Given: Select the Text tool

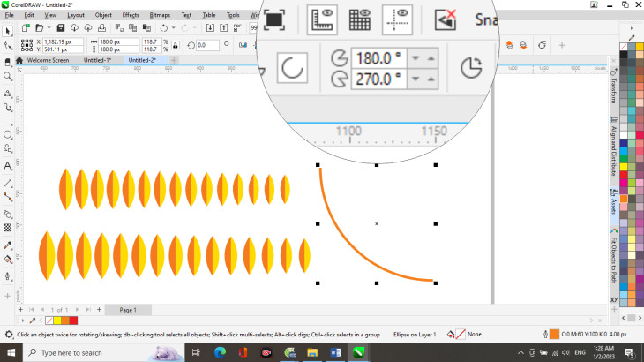Looking at the screenshot, I should click(7, 166).
